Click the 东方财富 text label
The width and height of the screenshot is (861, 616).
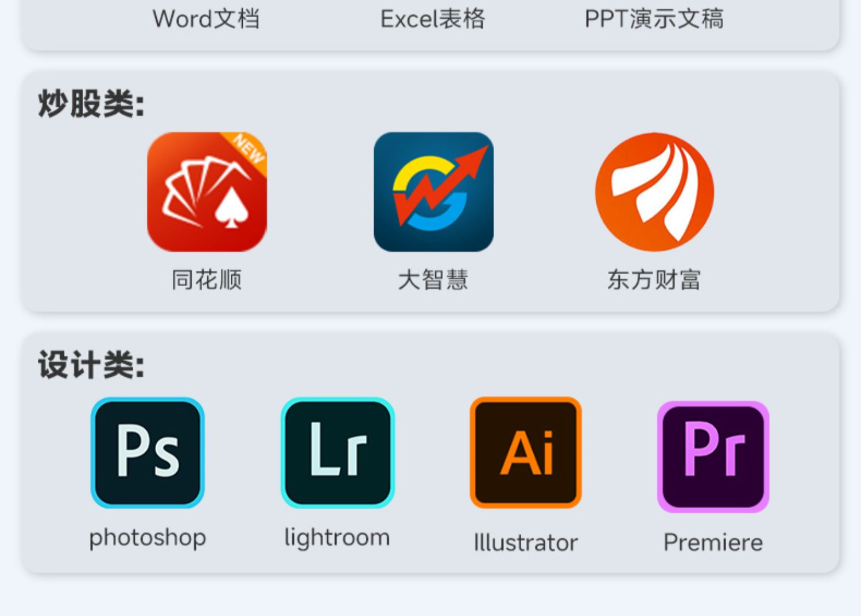(654, 280)
